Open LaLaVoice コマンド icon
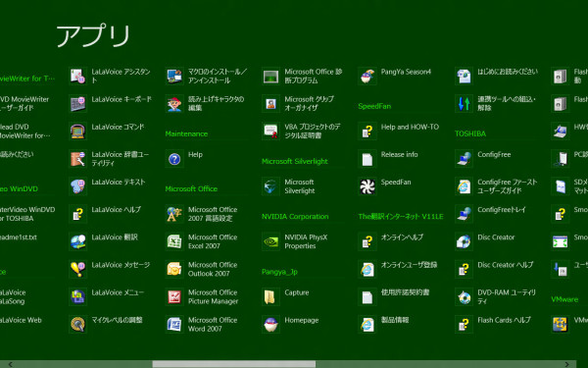This screenshot has height=368, width=588. [x=78, y=131]
